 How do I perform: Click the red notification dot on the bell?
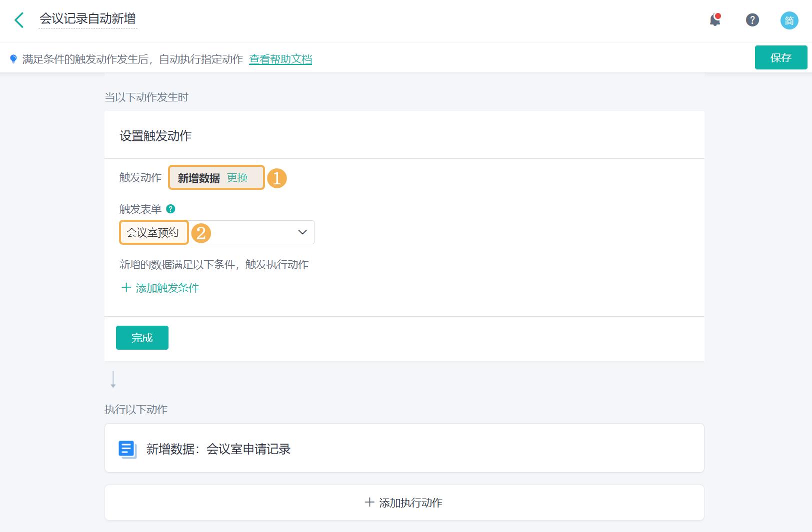pos(719,15)
